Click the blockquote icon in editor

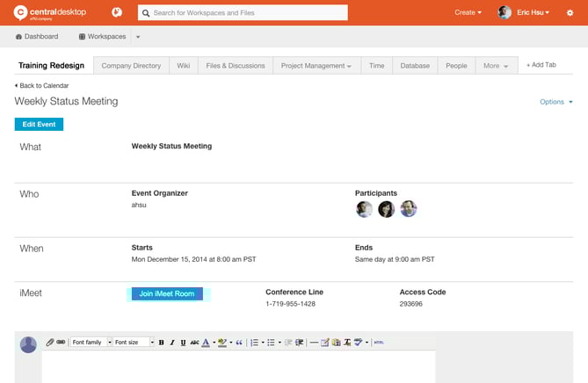point(239,342)
